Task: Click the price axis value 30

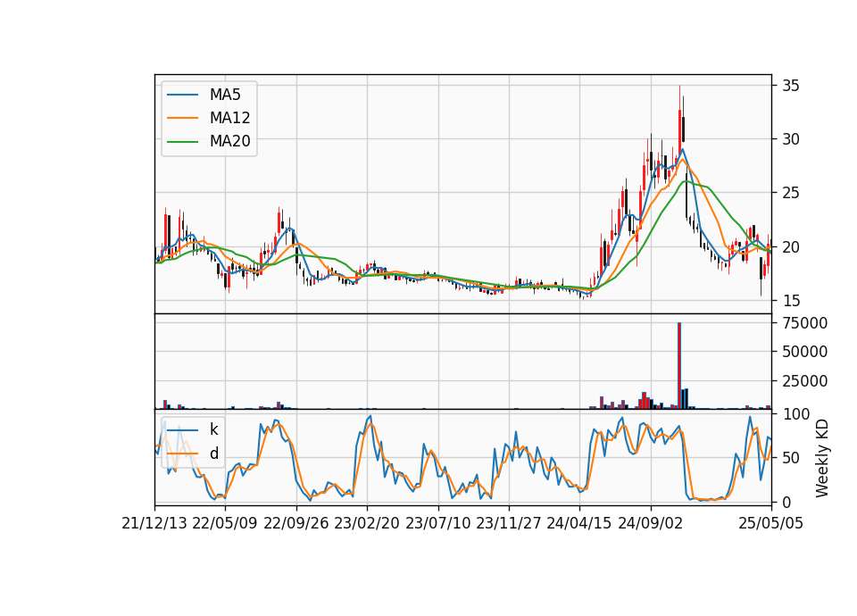Action: [x=790, y=139]
